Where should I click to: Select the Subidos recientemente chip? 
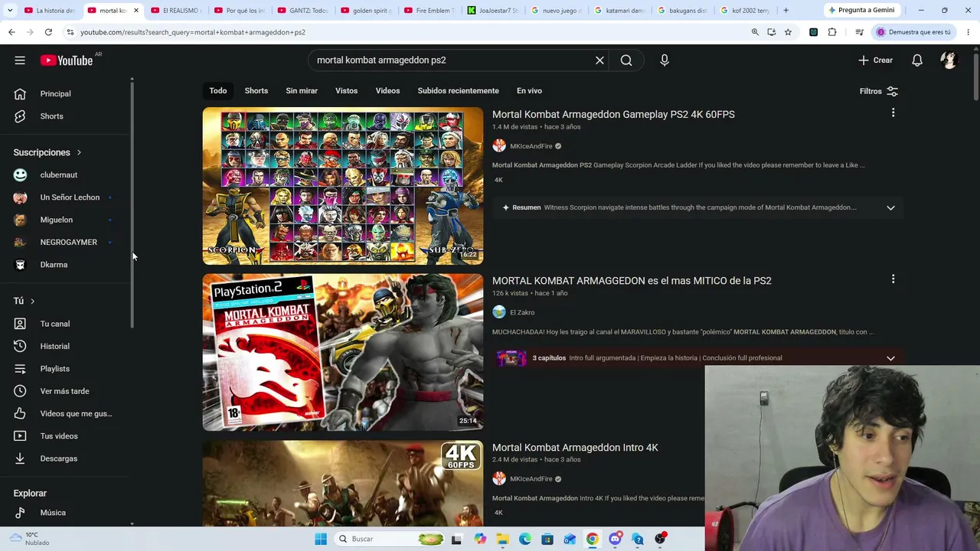tap(458, 91)
